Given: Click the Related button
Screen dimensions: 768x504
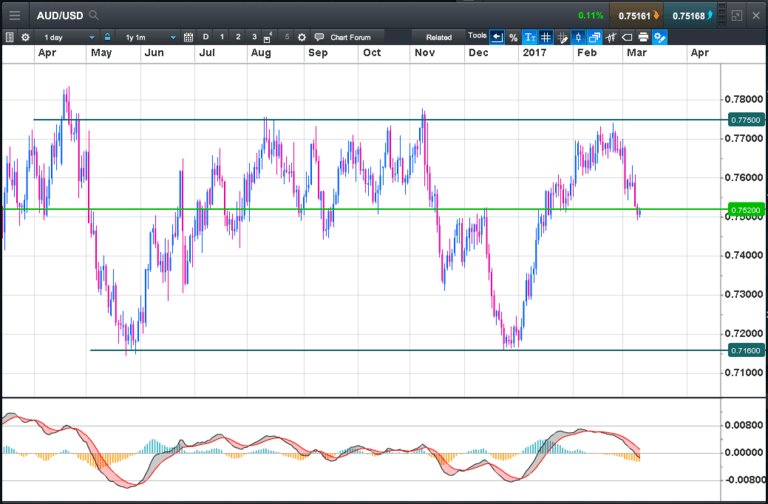Looking at the screenshot, I should [x=438, y=37].
